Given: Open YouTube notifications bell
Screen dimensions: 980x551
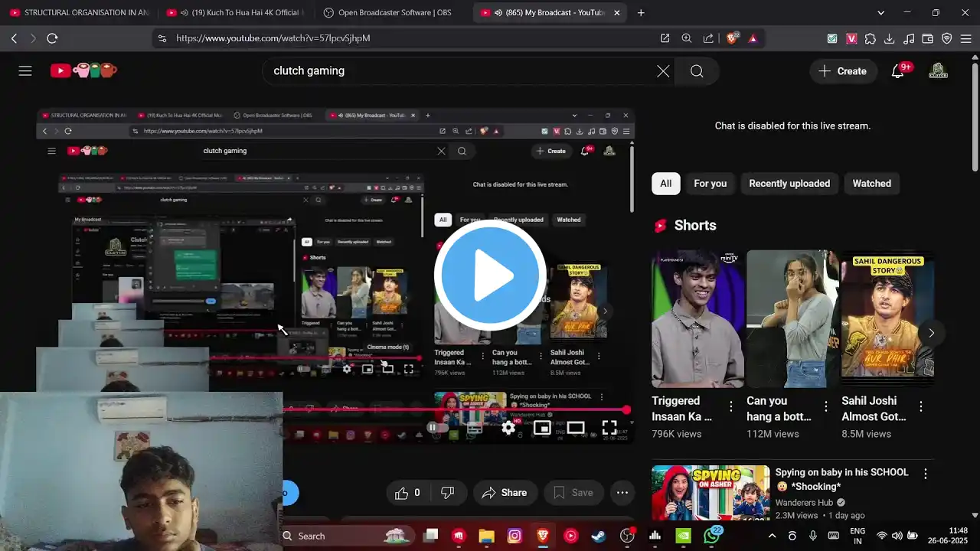Looking at the screenshot, I should (x=899, y=71).
